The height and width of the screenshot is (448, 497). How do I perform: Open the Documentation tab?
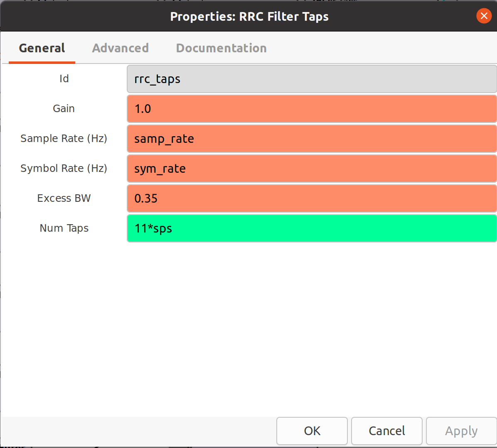[x=221, y=48]
